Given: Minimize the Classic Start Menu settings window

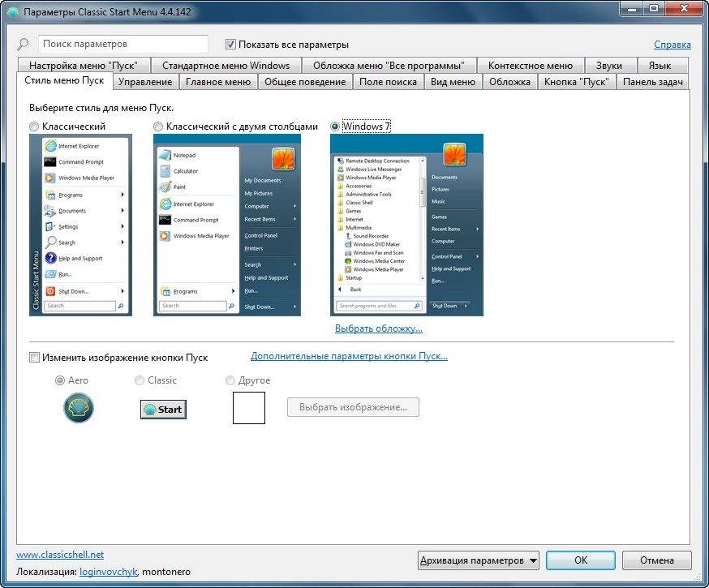Looking at the screenshot, I should (632, 9).
